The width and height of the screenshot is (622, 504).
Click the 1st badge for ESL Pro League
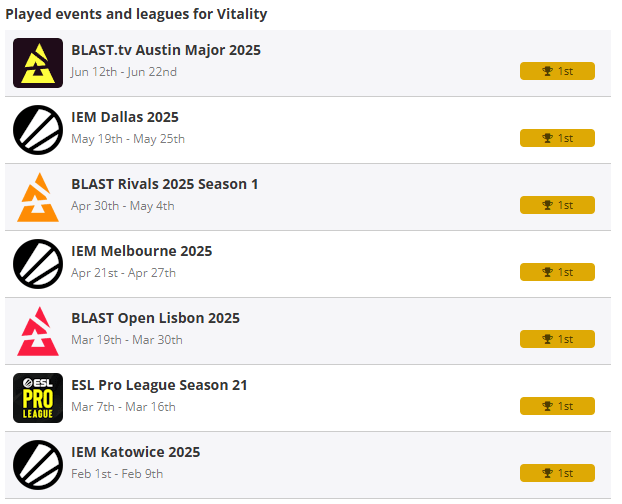(557, 406)
